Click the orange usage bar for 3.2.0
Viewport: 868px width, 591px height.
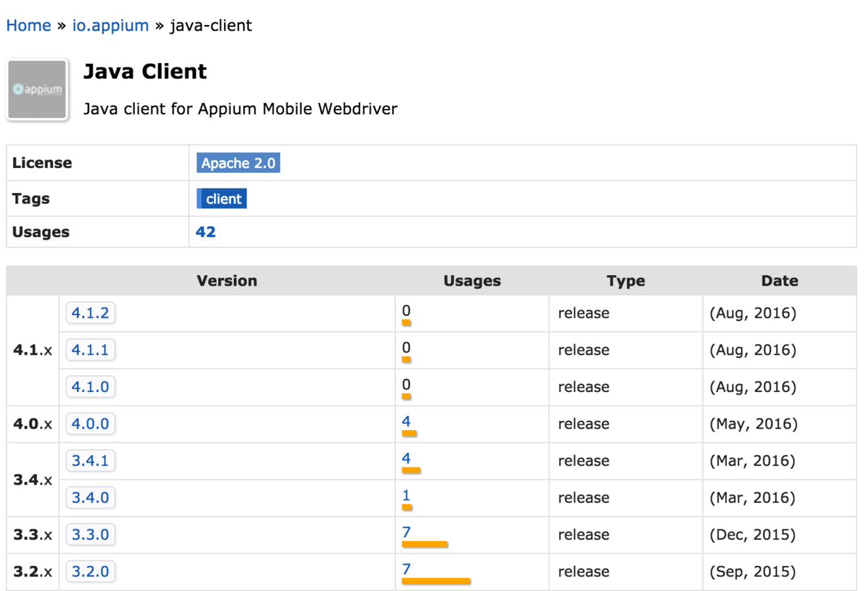pos(436,581)
